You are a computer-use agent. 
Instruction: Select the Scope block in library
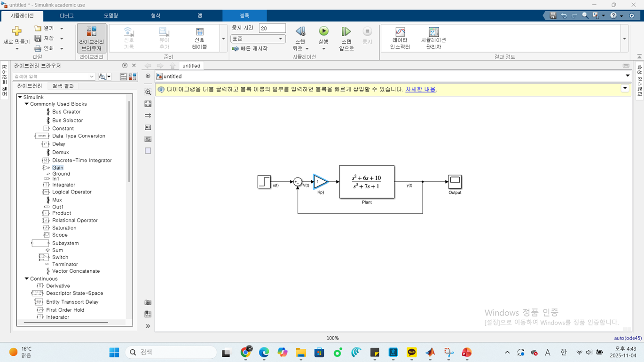click(60, 235)
